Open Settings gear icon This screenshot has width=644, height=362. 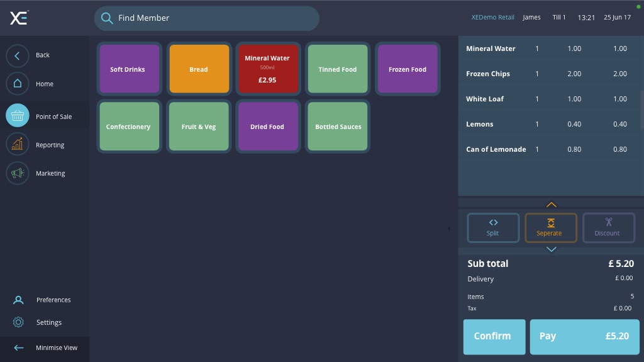[19, 322]
